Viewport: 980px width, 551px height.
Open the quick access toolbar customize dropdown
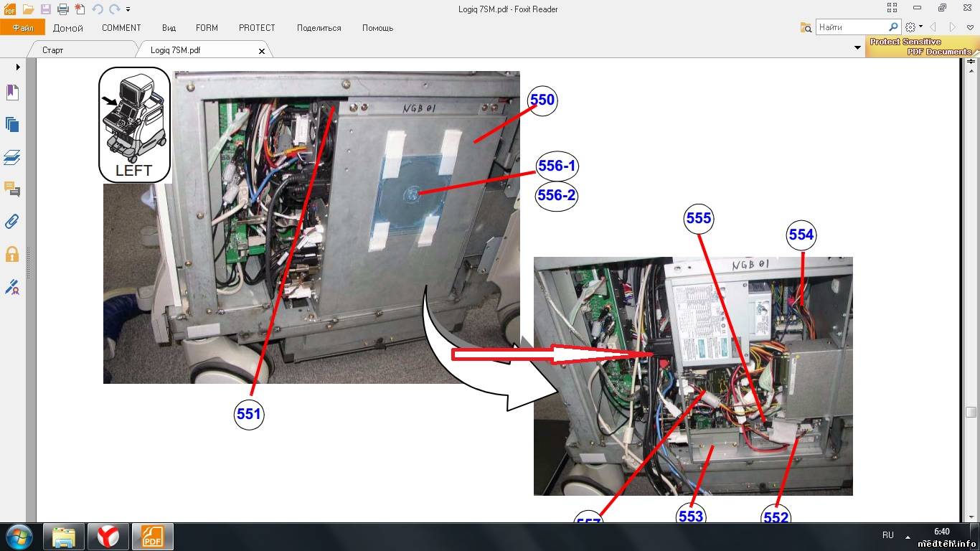pos(128,9)
